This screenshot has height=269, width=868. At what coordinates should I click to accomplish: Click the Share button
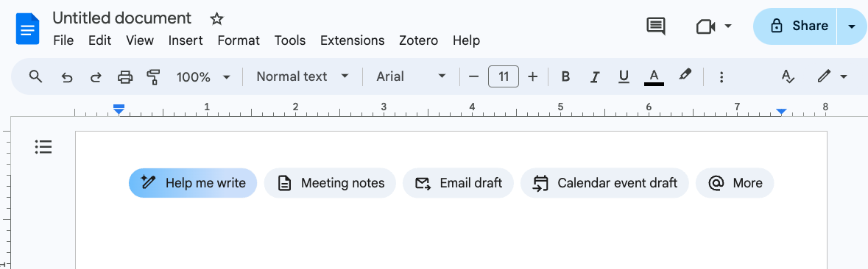[795, 26]
